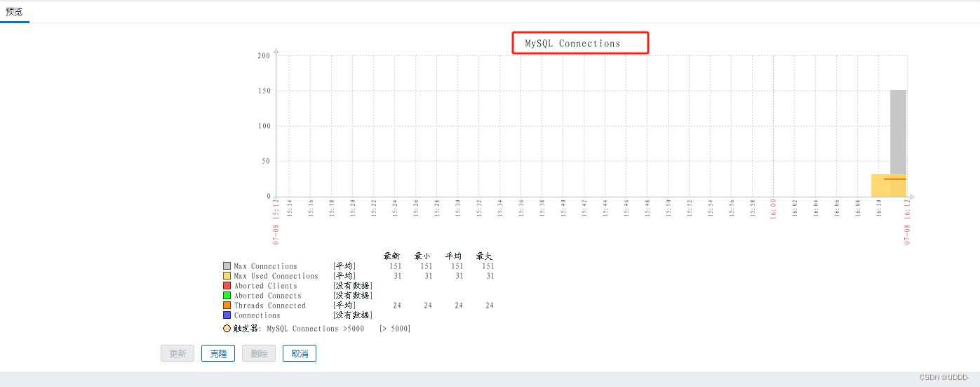Click the orange Threads Connected line in graph

coord(895,179)
